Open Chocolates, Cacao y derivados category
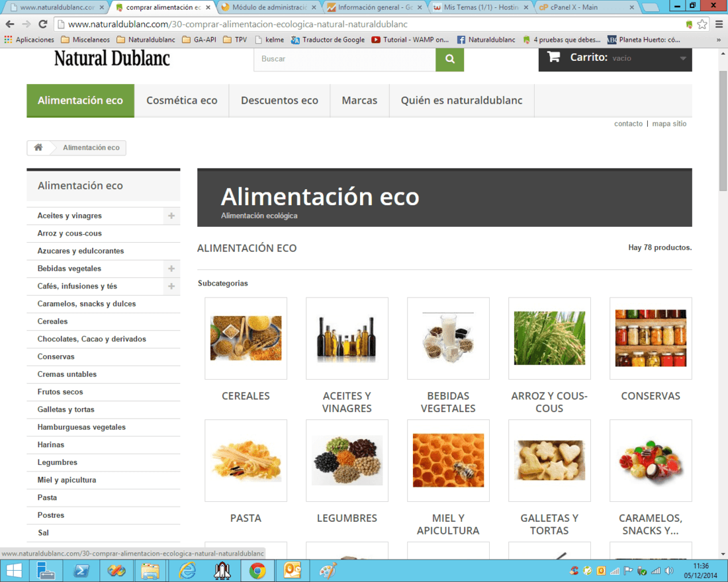 (x=92, y=339)
